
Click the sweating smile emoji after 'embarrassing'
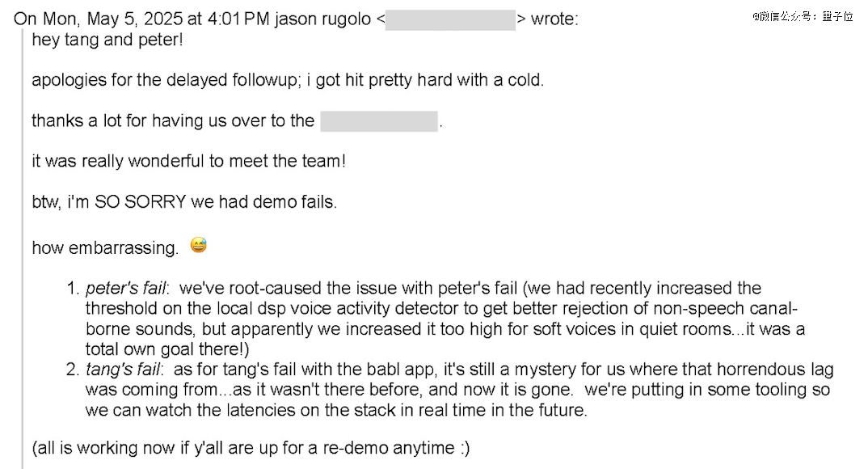(x=199, y=245)
